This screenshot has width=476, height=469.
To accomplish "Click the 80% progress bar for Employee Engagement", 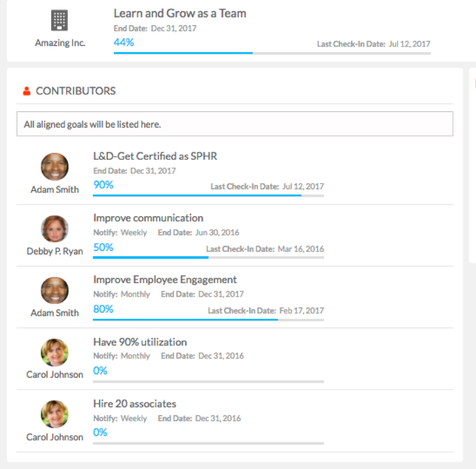I will pyautogui.click(x=209, y=320).
